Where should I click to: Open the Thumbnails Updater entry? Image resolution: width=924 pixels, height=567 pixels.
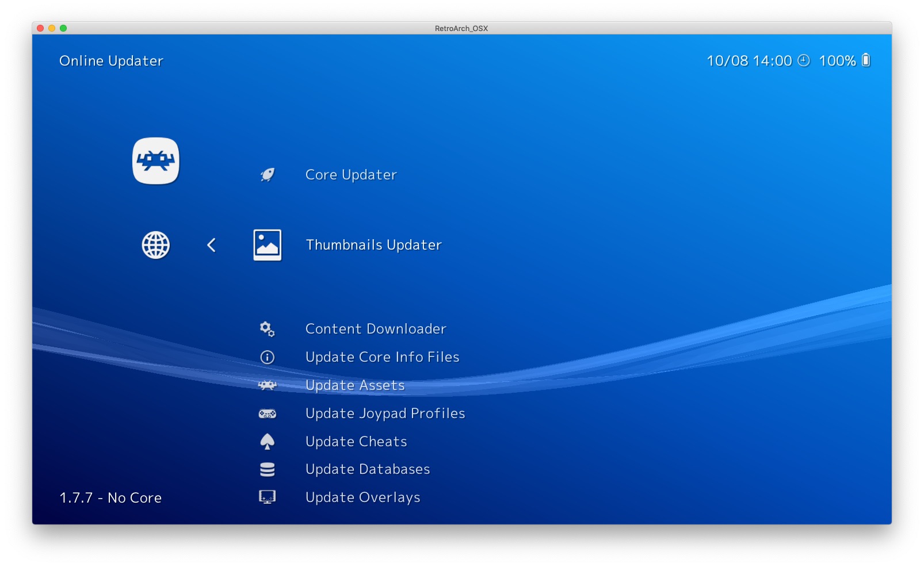[373, 244]
